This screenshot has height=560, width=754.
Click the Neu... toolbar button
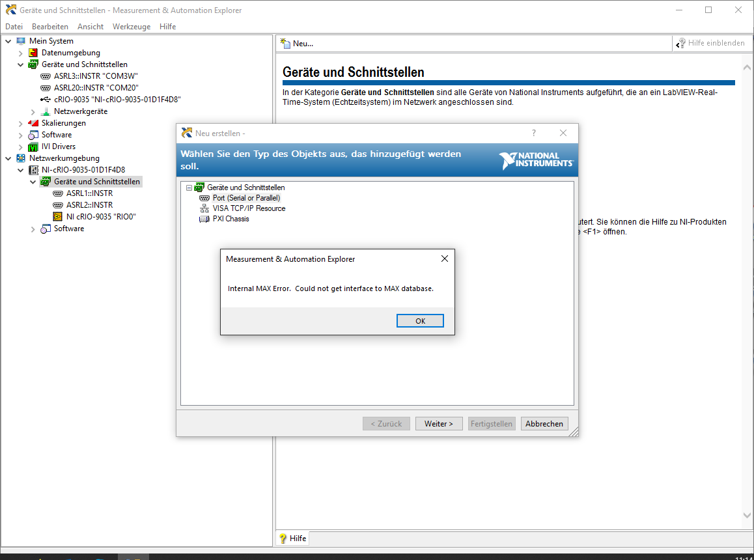(297, 43)
